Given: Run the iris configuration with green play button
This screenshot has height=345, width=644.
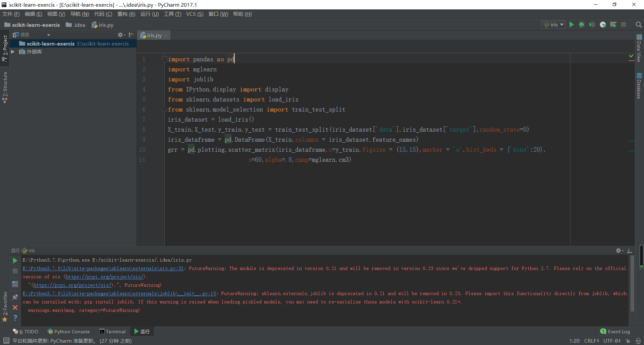Looking at the screenshot, I should 572,24.
